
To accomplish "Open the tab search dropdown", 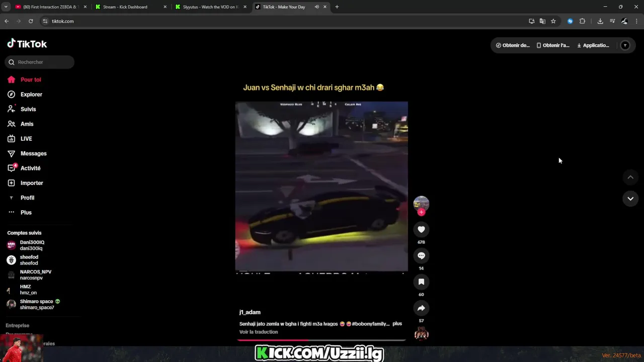I will pos(6,7).
